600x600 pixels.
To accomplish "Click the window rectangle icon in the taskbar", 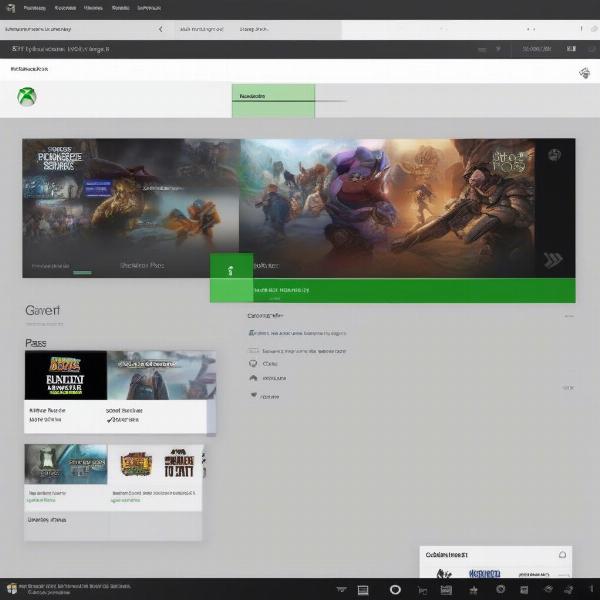I will click(x=363, y=590).
